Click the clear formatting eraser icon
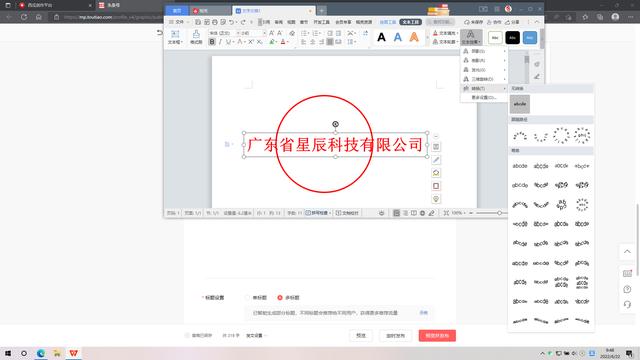Image resolution: width=640 pixels, height=360 pixels. coord(292,33)
